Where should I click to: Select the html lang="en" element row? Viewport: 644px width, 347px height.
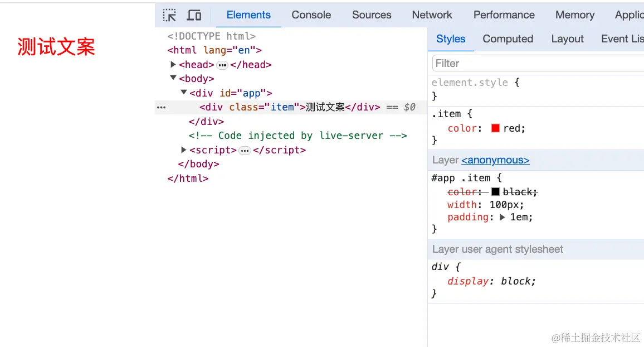[x=214, y=50]
